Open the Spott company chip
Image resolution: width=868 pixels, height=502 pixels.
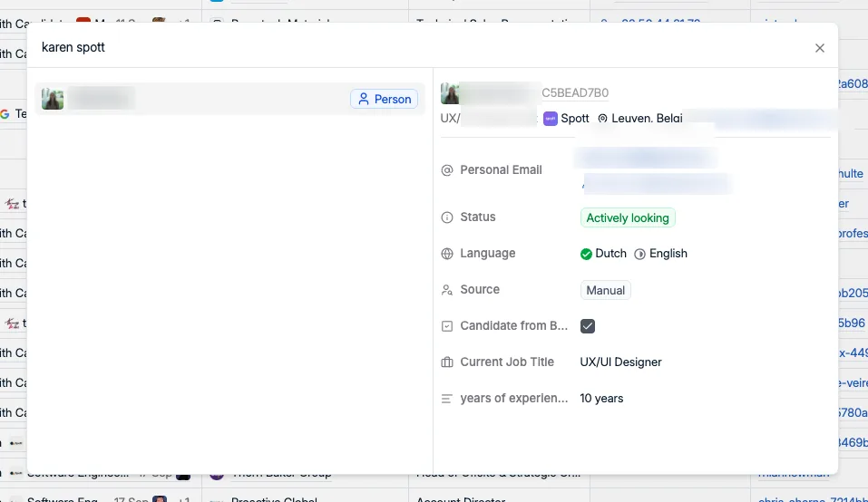(566, 119)
